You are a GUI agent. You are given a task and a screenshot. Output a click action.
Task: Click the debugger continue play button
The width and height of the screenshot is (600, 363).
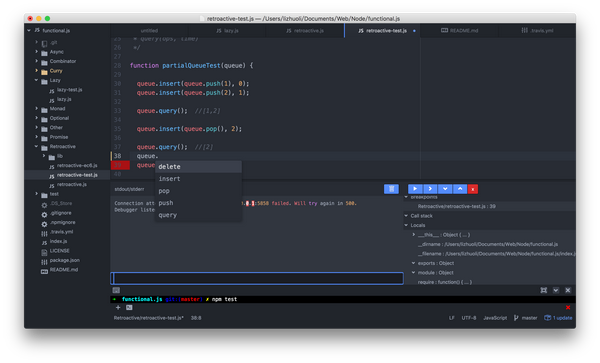(415, 189)
